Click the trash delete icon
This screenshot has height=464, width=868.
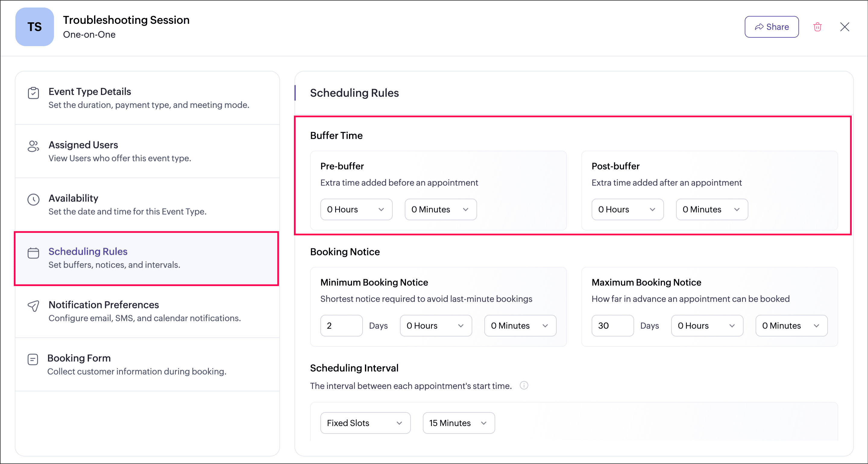coord(817,27)
